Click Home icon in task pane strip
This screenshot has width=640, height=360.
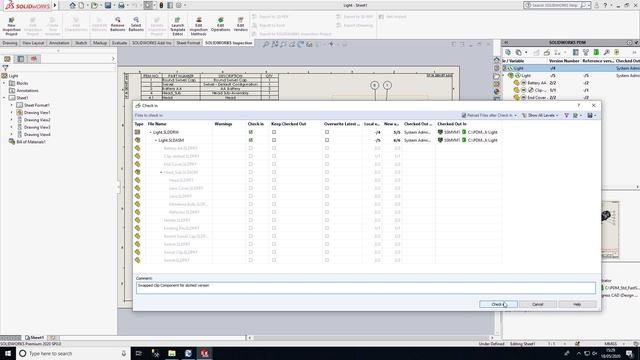click(497, 60)
